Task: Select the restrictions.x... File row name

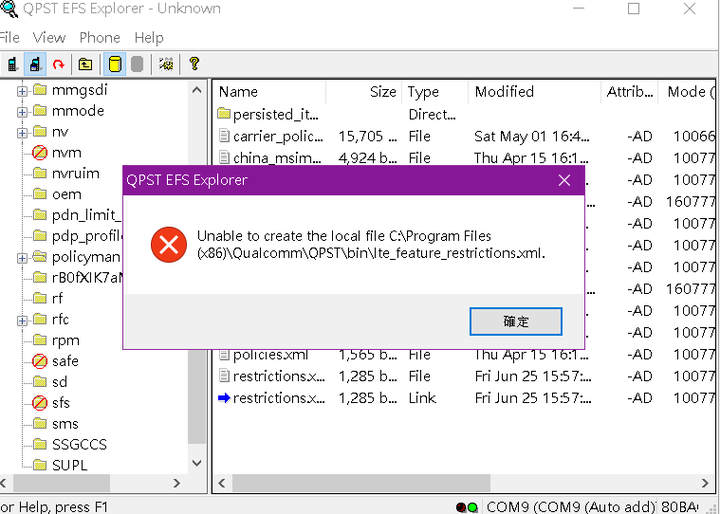Action: (x=279, y=376)
